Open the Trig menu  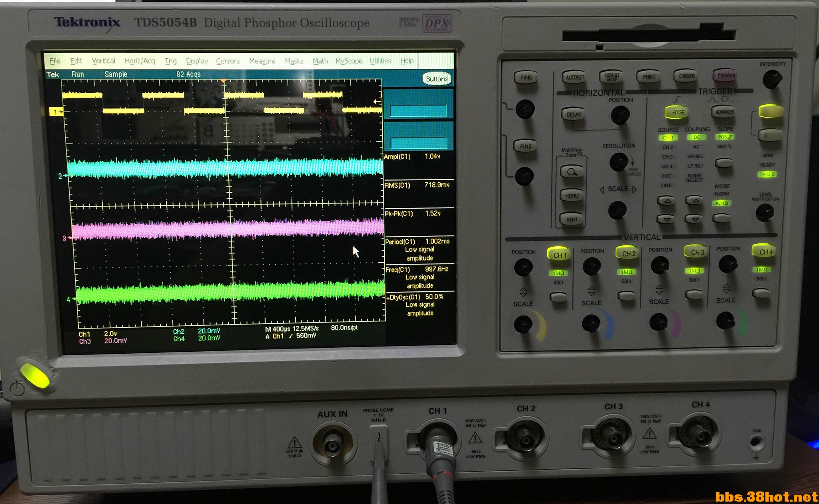171,61
